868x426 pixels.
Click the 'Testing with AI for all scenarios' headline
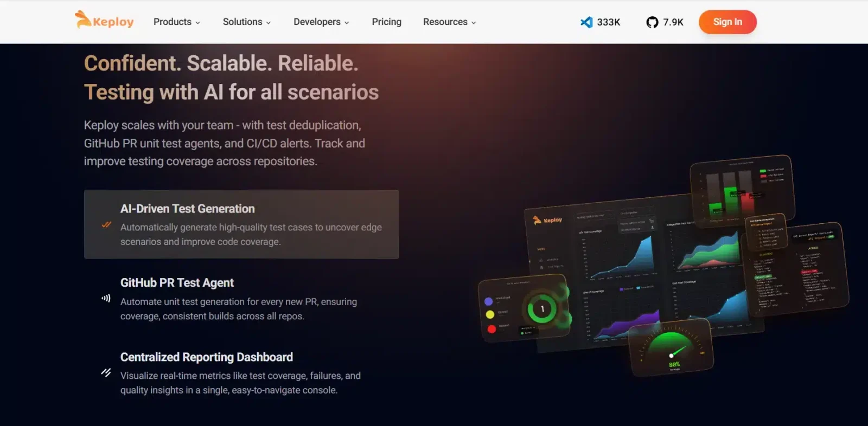point(232,92)
